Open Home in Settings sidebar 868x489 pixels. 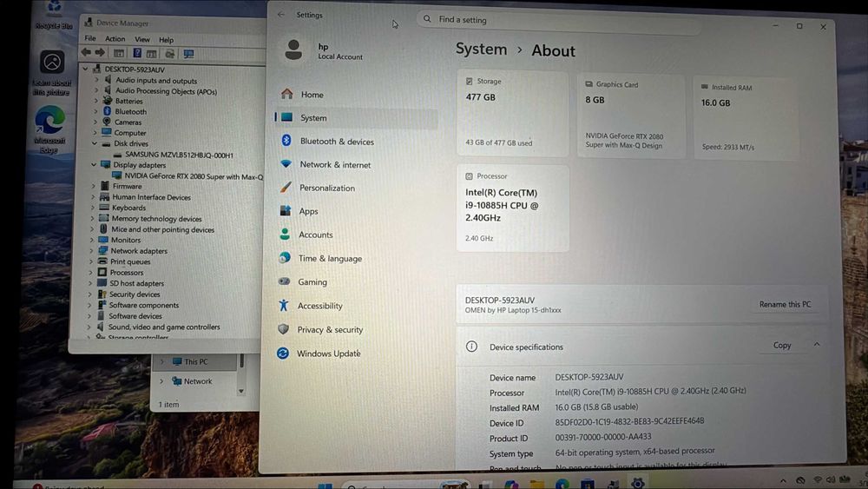coord(312,95)
